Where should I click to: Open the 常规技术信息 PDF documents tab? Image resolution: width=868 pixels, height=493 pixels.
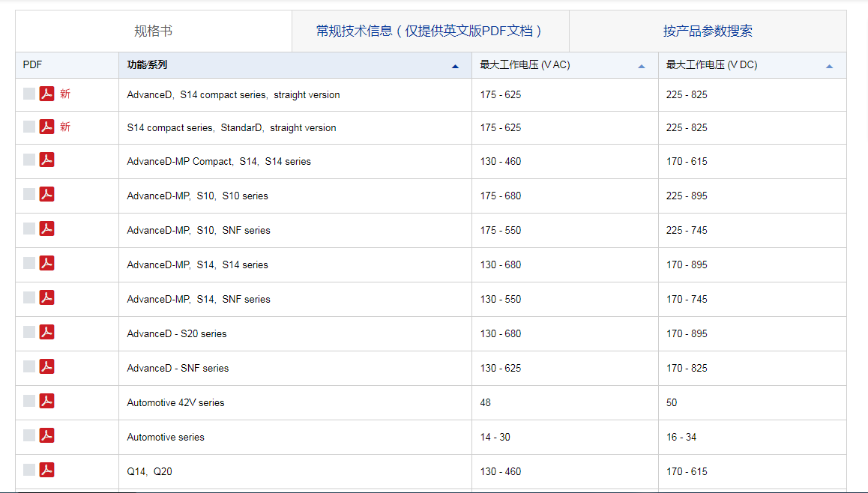coord(430,31)
